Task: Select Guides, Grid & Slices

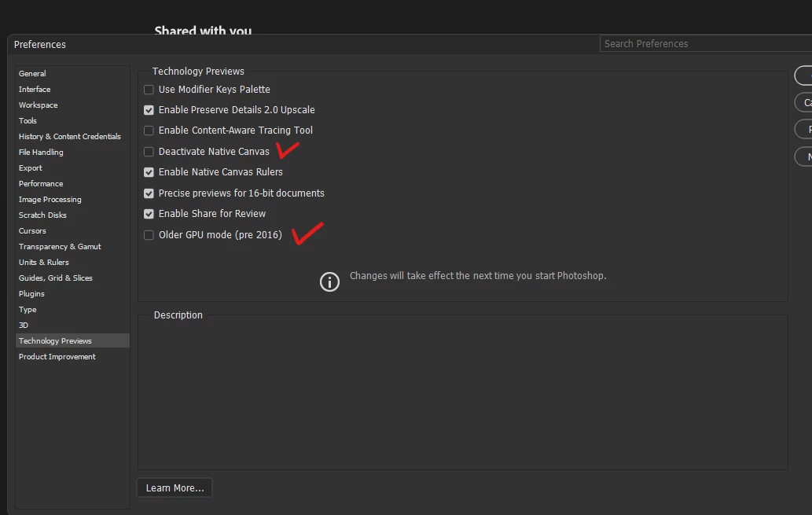Action: pos(72,278)
